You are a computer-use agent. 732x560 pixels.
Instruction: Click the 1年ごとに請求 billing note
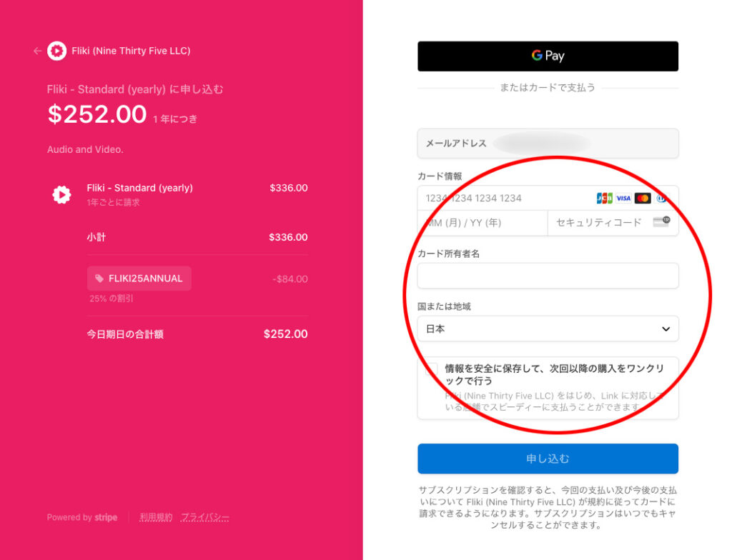coord(113,202)
